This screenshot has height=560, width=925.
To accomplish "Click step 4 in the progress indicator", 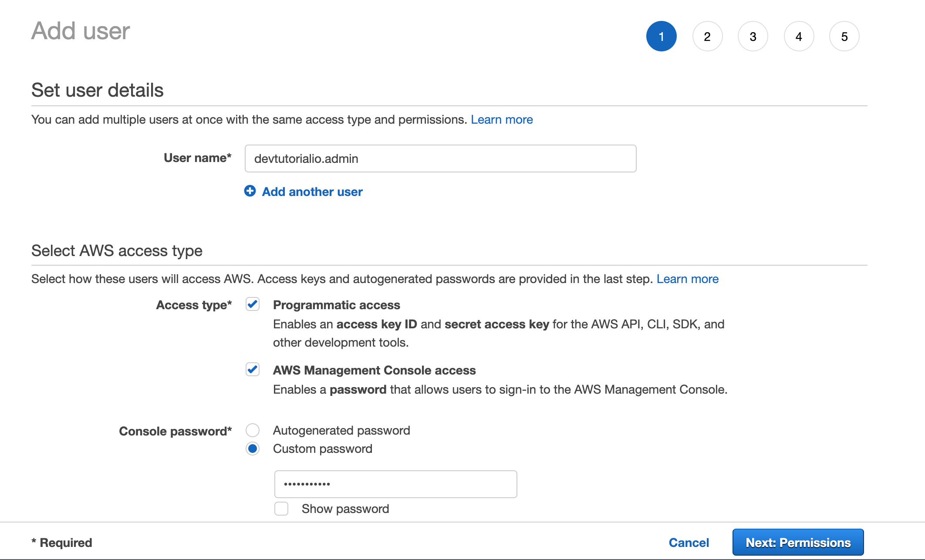I will point(799,36).
